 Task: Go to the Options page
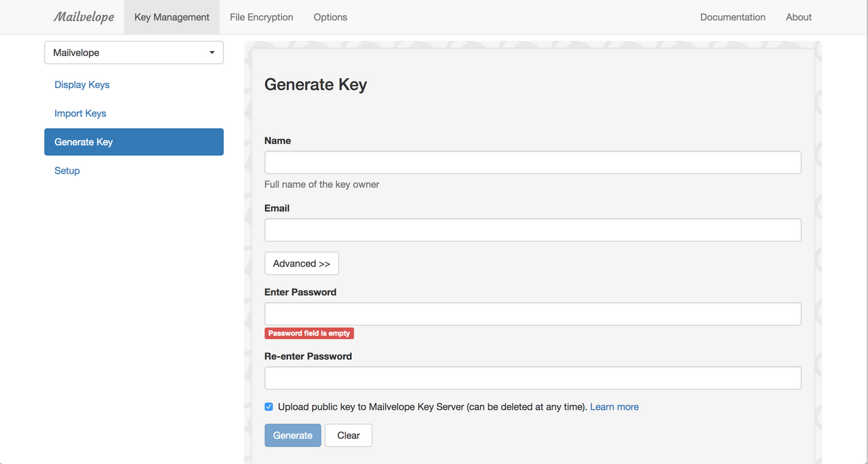coord(330,17)
